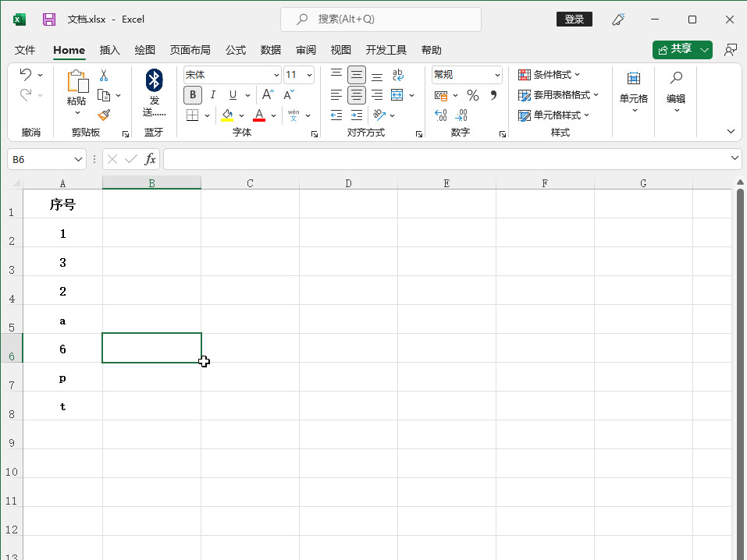Click the Bluetooth send icon
The width and height of the screenshot is (747, 560).
[x=154, y=80]
